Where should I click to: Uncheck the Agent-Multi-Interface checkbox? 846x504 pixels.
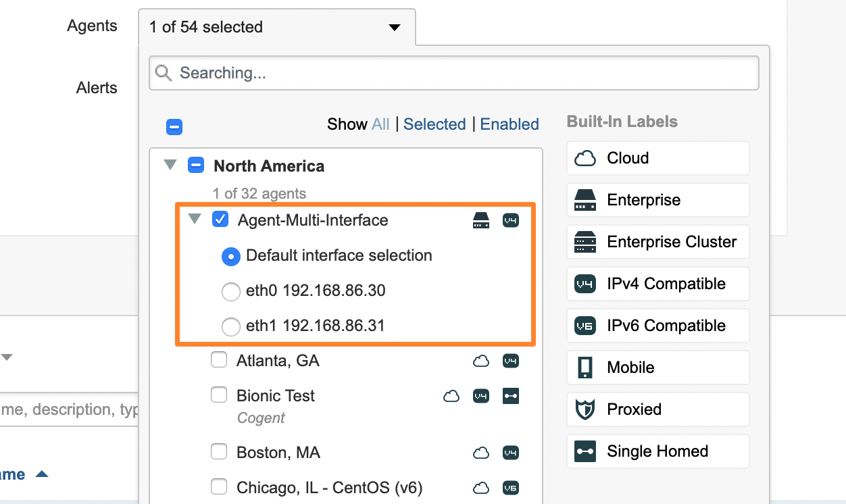coord(220,220)
